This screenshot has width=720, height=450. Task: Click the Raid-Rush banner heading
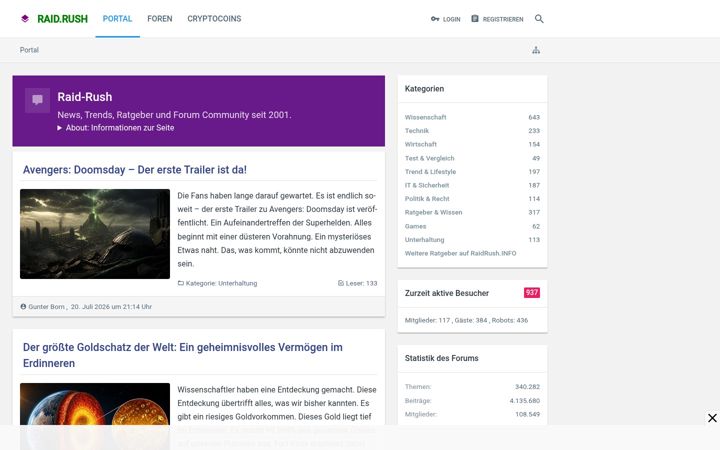point(84,97)
